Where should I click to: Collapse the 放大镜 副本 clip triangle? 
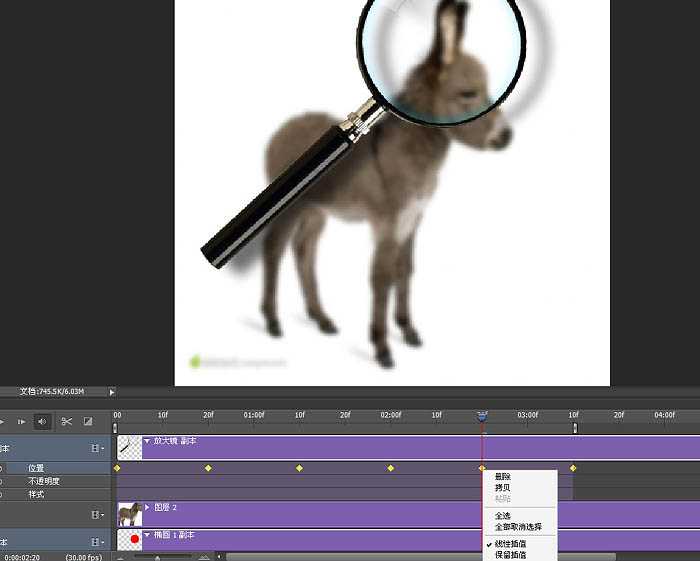point(147,441)
